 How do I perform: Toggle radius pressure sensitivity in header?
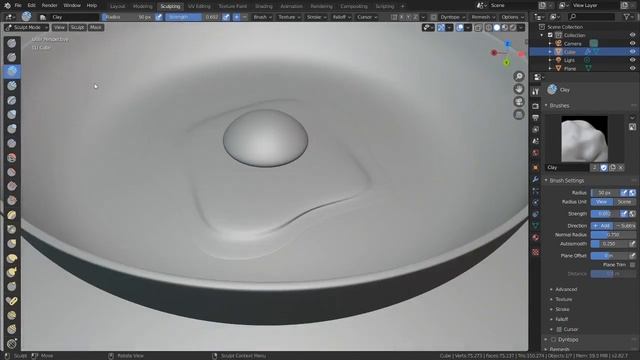159,17
